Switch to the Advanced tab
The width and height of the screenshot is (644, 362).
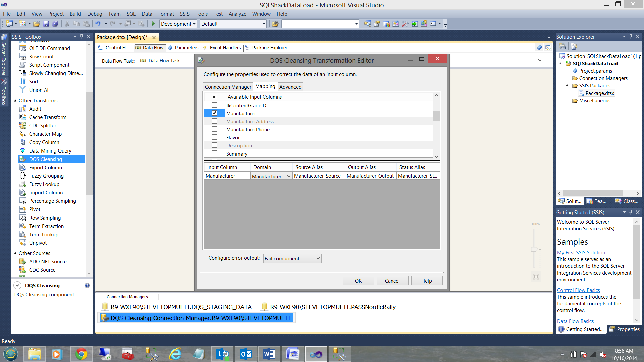click(x=290, y=87)
